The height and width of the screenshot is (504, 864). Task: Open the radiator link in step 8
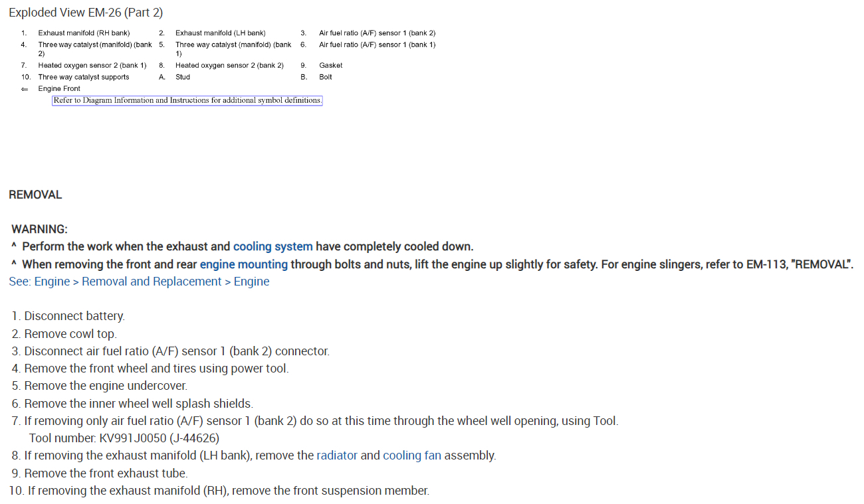coord(336,456)
